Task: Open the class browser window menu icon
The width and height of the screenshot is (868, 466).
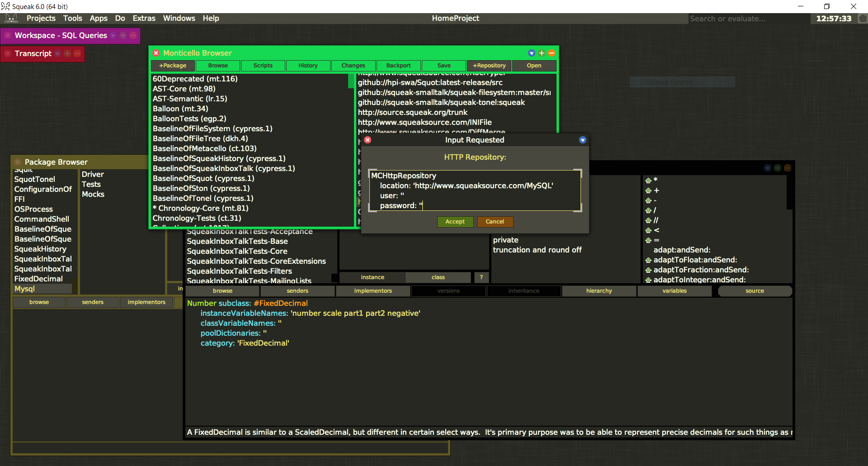Action: tap(768, 168)
